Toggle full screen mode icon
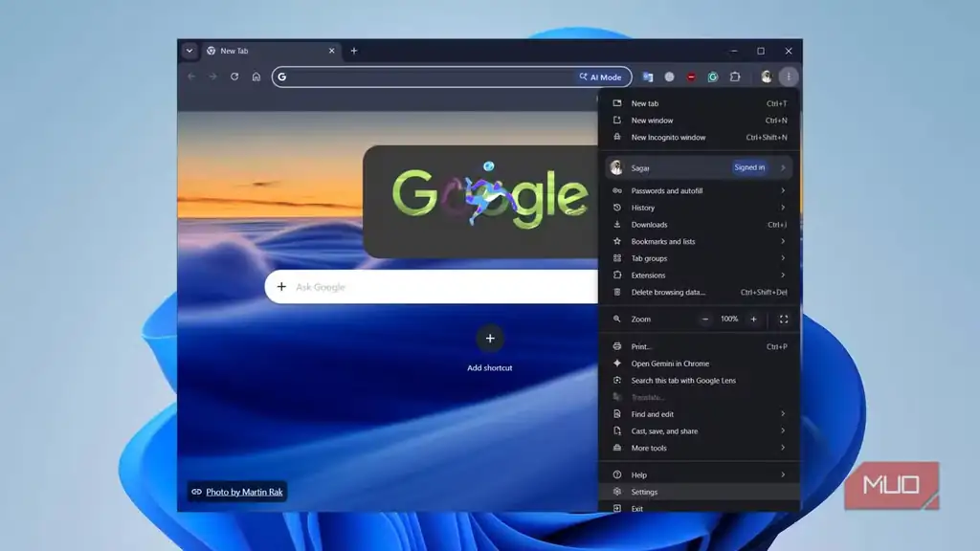This screenshot has width=980, height=551. 783,320
